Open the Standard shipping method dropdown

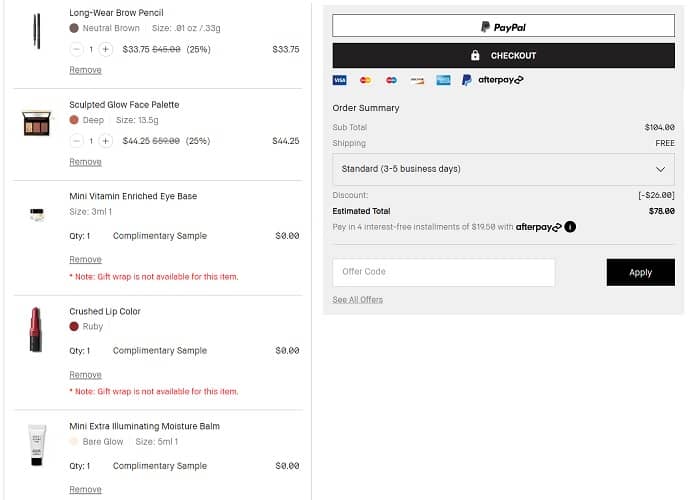503,169
